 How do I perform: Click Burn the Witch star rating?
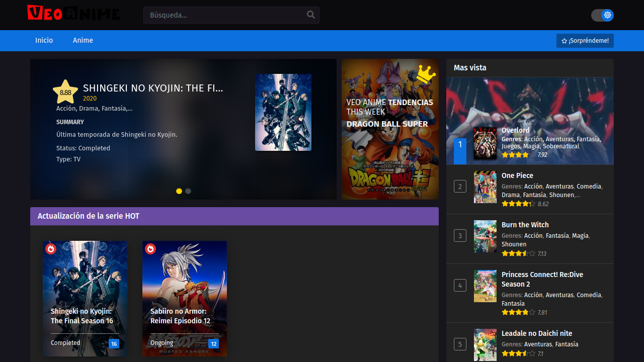(518, 253)
